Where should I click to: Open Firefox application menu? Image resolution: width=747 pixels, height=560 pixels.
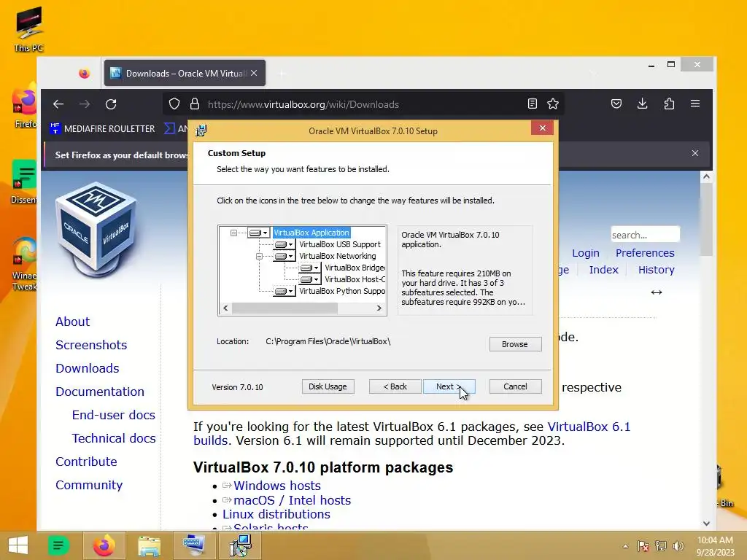click(695, 104)
